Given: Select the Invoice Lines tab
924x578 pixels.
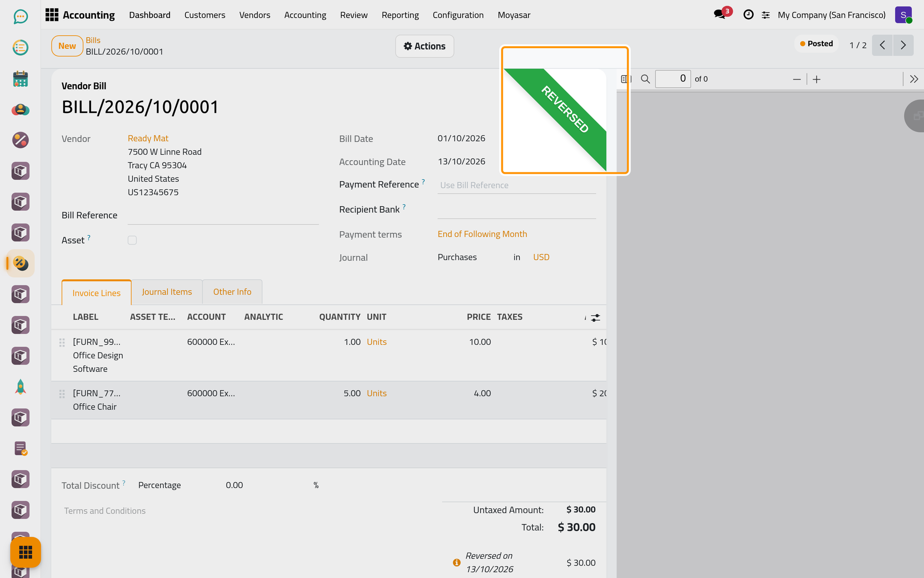Looking at the screenshot, I should [96, 293].
